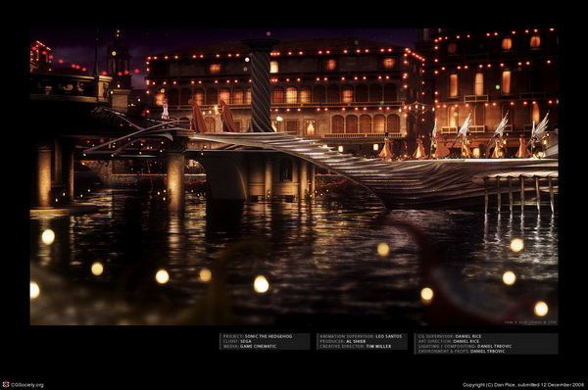Click the 'Creative Director: Tim Miller' credit line
This screenshot has width=588, height=390.
click(356, 346)
